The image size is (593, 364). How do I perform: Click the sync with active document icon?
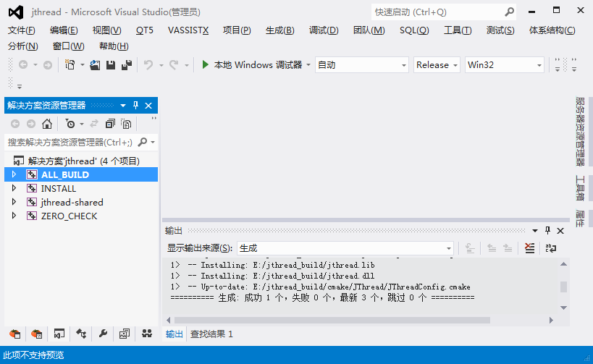click(x=94, y=124)
